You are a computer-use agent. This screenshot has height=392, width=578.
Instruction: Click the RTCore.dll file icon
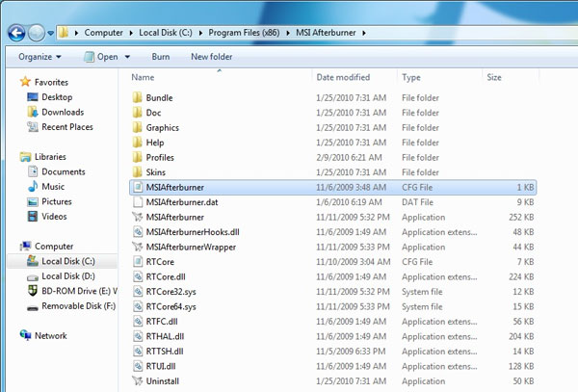pos(138,276)
